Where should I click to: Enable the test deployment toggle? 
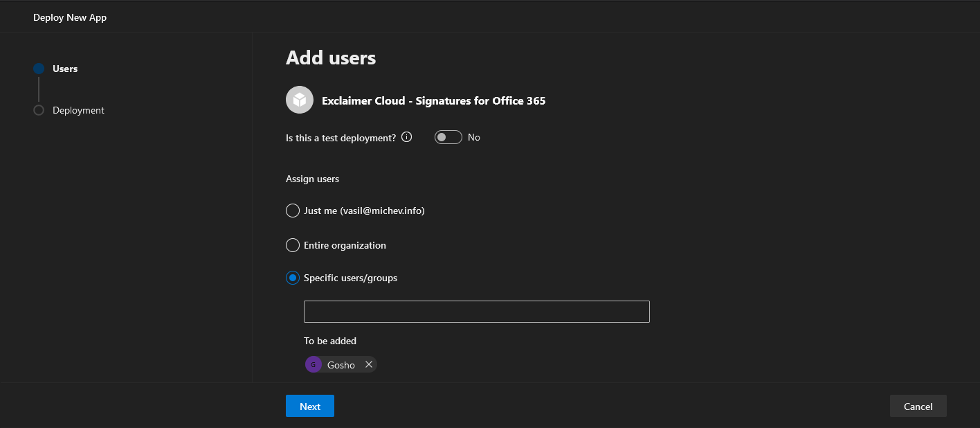tap(448, 137)
